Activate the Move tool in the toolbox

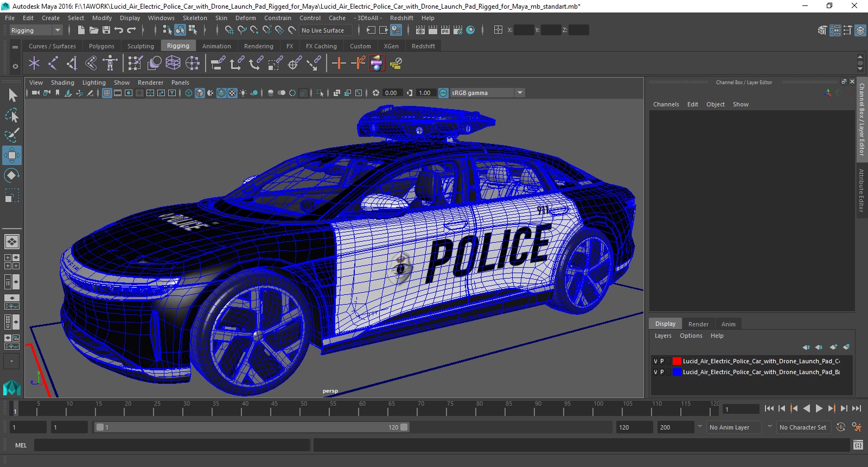(12, 155)
